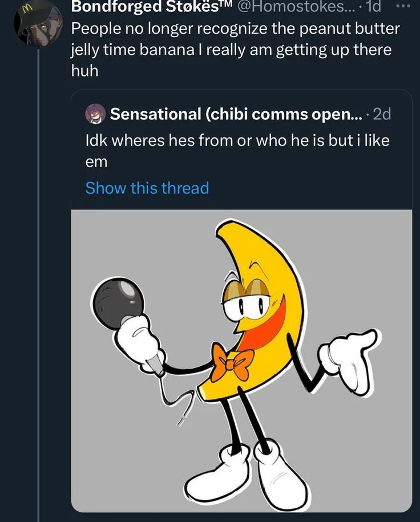Screen dimensions: 420x522
Task: Open the Bondforged Støkës profile avatar
Action: [37, 23]
